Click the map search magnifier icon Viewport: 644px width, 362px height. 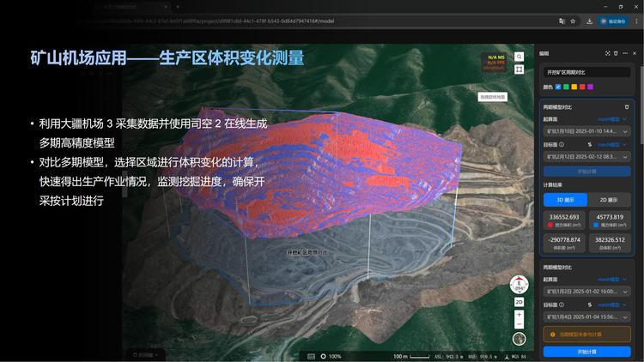click(x=519, y=57)
